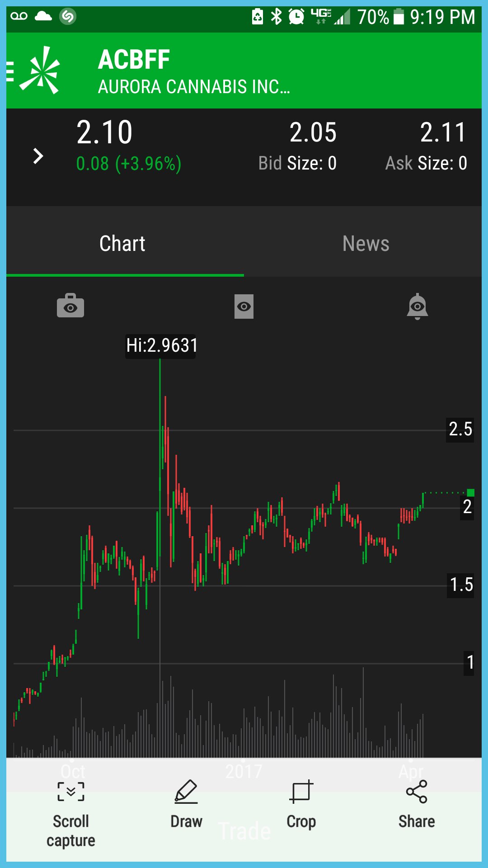This screenshot has height=868, width=488.
Task: Tap the ACBFF ticker symbol header
Action: (x=134, y=60)
